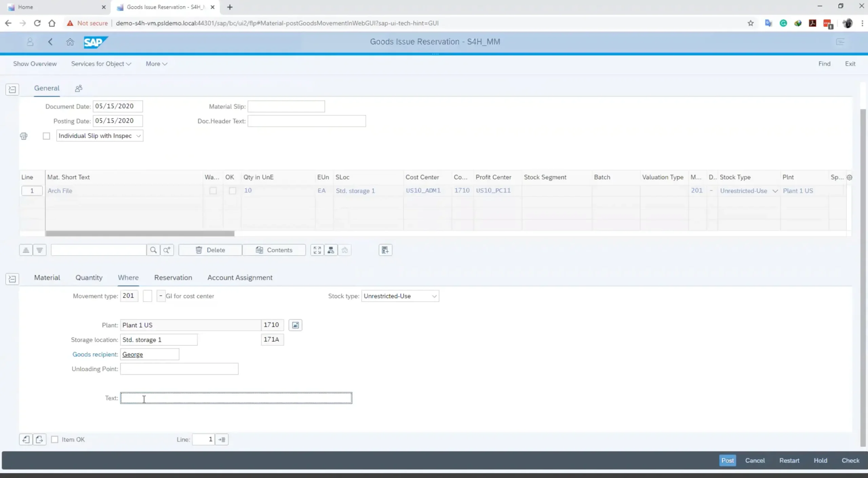Open SAP Fiori home icon

pos(70,42)
